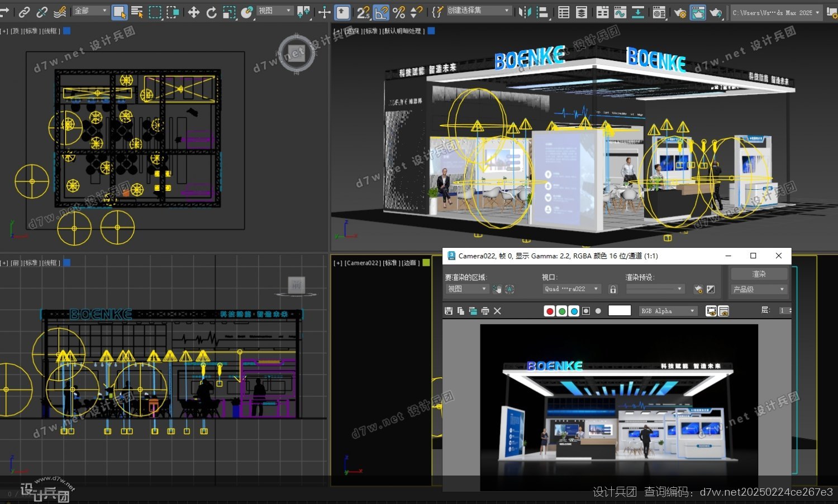Click the 渲染 render button
The width and height of the screenshot is (838, 504).
point(759,274)
